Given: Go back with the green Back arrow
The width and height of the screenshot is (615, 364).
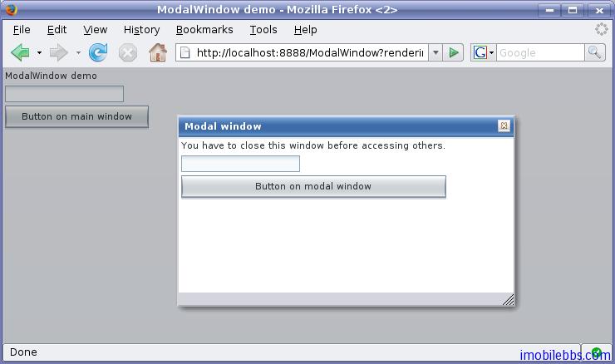Looking at the screenshot, I should 20,52.
